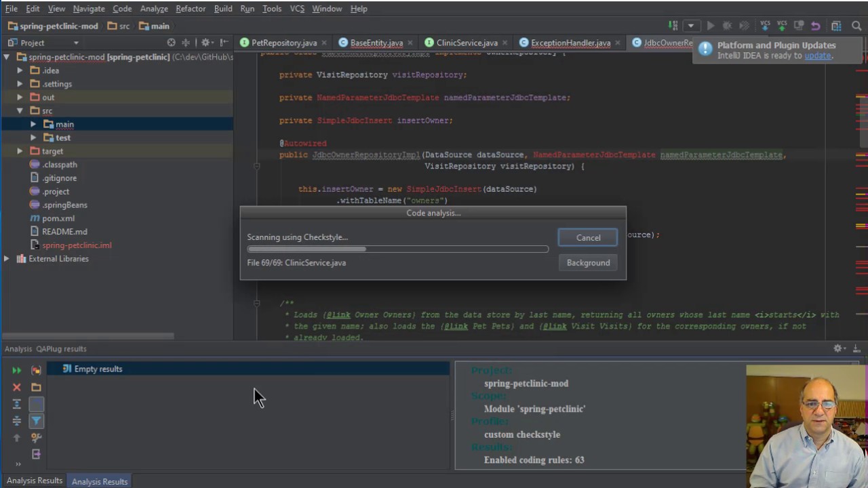Expand the main folder arrow
This screenshot has height=488, width=868.
(x=33, y=124)
